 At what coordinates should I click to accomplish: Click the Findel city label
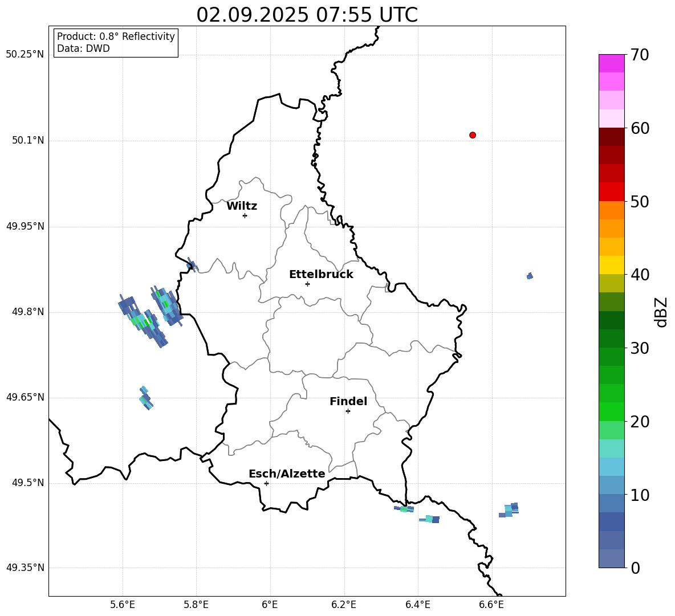pyautogui.click(x=348, y=401)
